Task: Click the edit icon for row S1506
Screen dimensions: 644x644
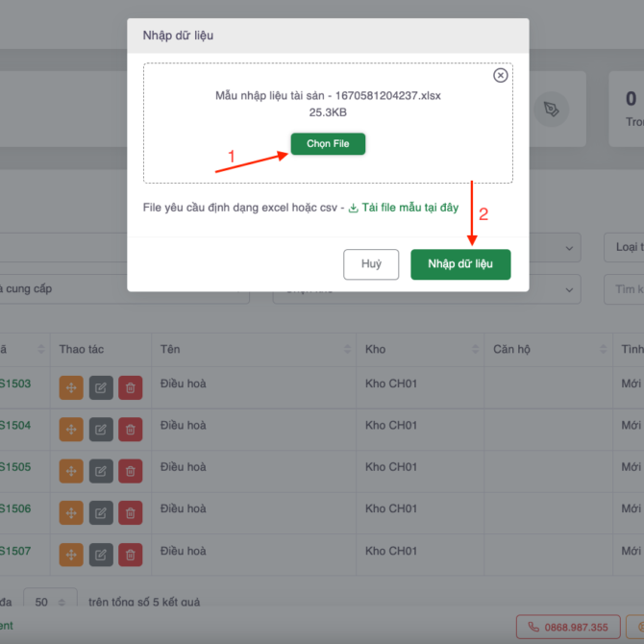Action: [101, 512]
